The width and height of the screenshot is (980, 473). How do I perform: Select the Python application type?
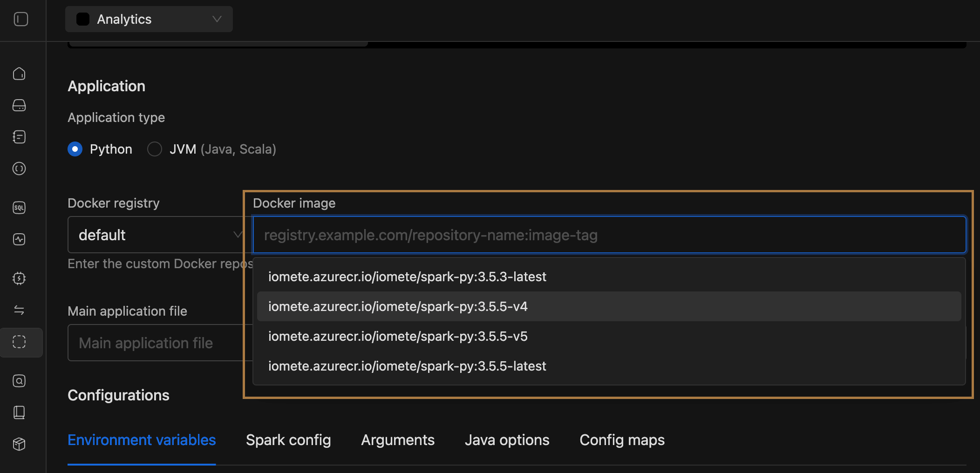point(75,149)
